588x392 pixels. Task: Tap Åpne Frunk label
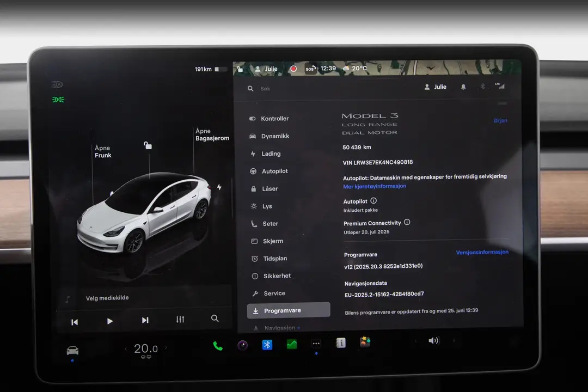tap(103, 151)
